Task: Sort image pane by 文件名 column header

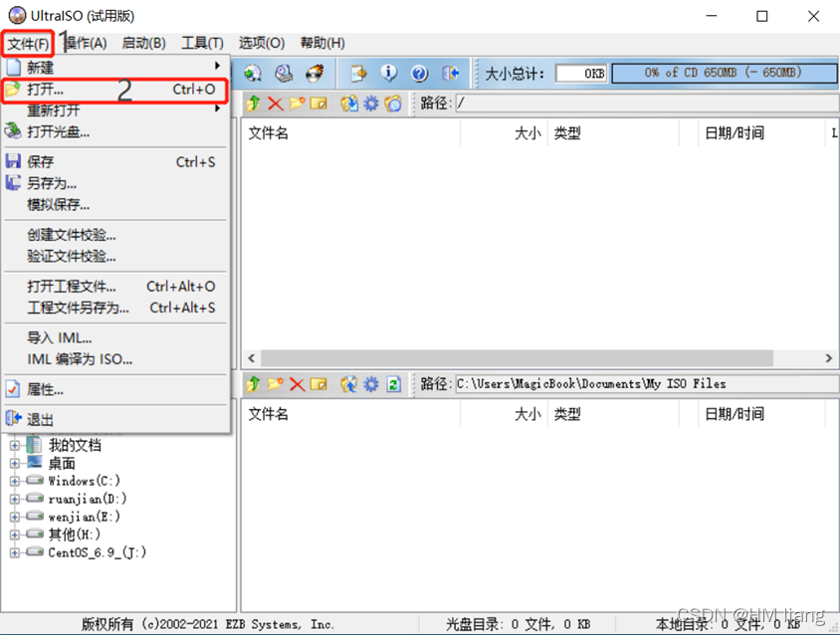Action: pos(351,133)
